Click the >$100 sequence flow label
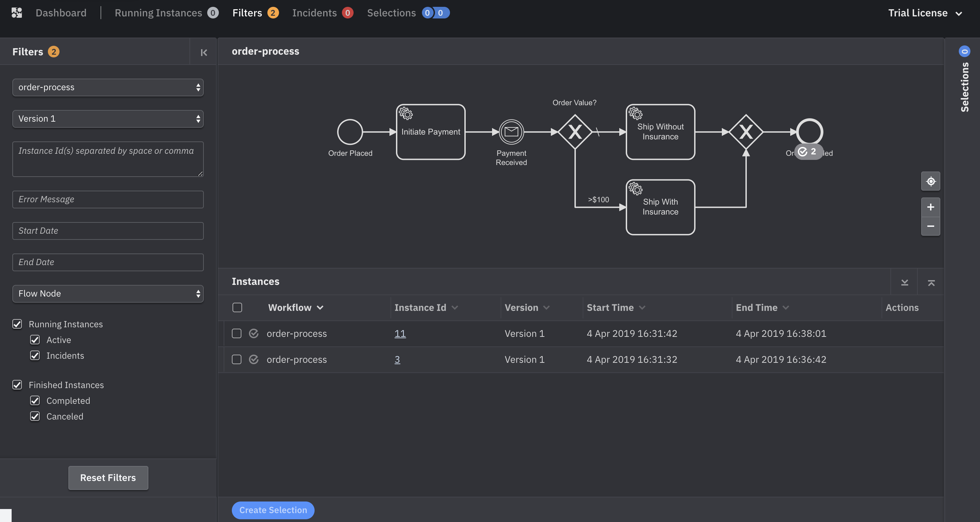Screen dimensions: 980x522 point(598,200)
